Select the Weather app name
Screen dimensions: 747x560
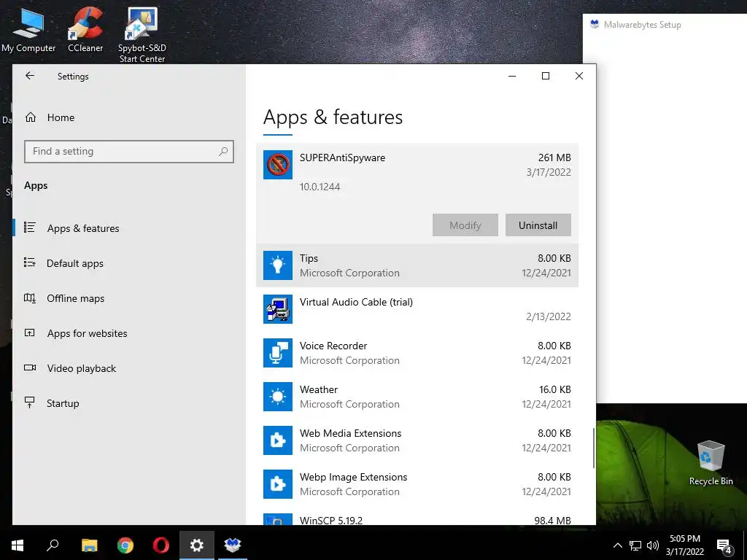tap(318, 389)
